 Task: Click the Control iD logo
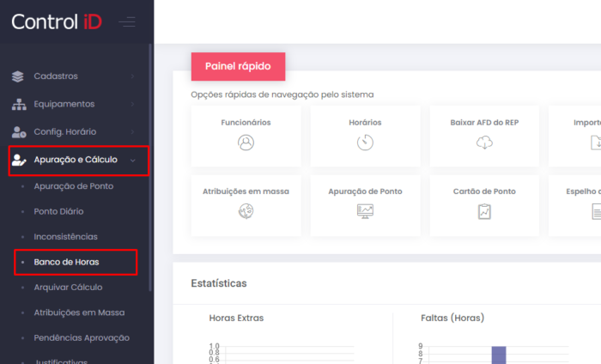[x=57, y=21]
